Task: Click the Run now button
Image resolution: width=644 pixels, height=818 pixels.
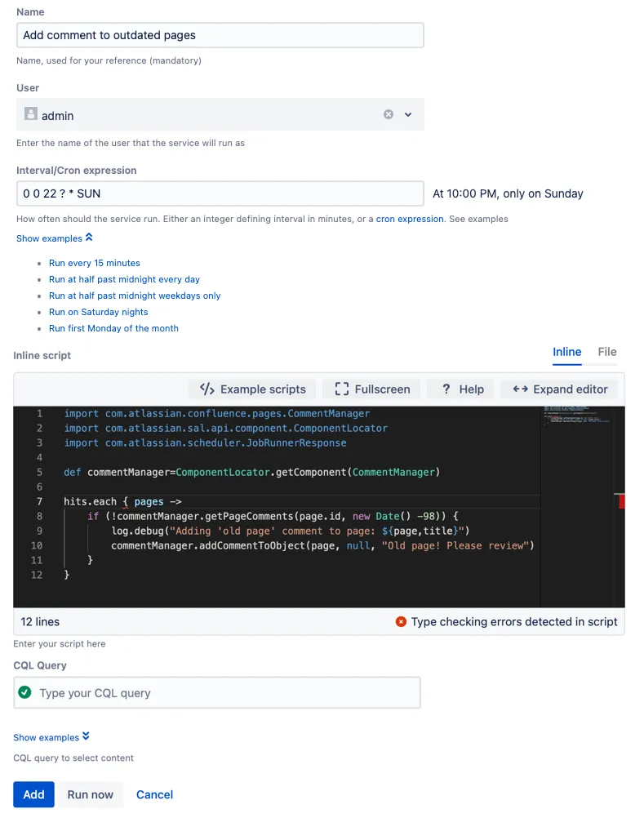Action: (91, 794)
